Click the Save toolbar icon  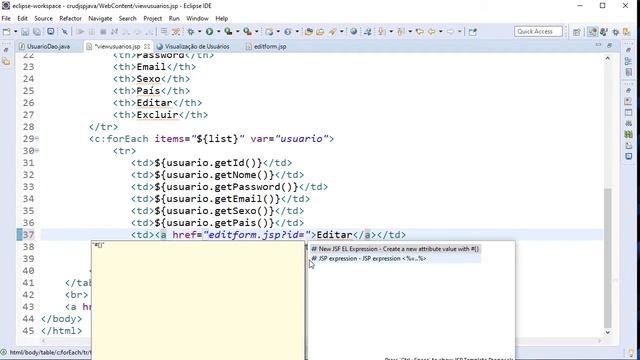(25, 31)
